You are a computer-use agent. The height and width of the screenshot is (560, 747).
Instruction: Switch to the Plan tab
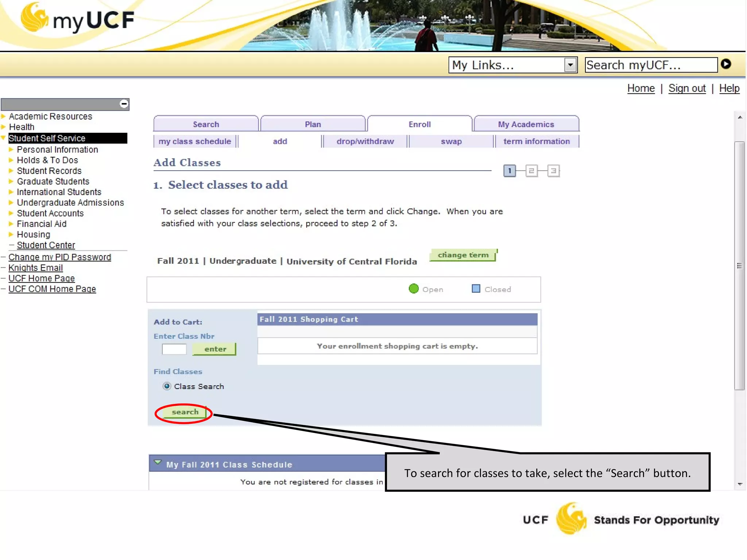click(x=313, y=124)
